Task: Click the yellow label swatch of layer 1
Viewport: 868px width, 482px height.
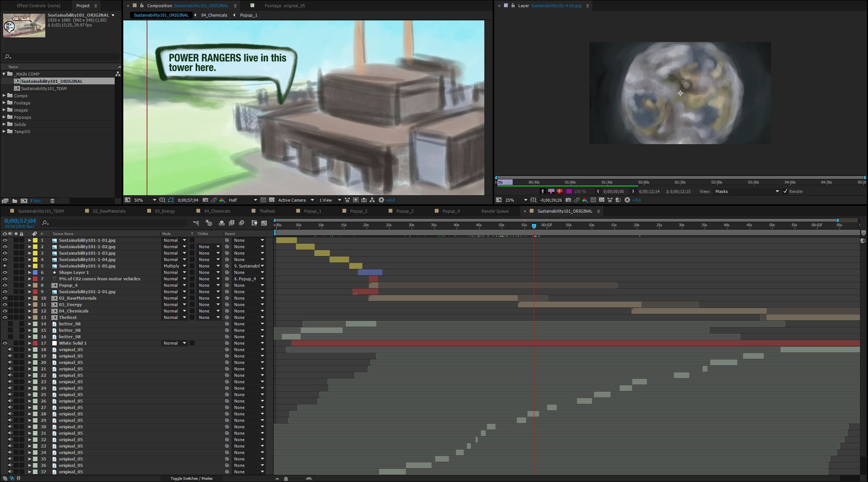Action: [35, 240]
